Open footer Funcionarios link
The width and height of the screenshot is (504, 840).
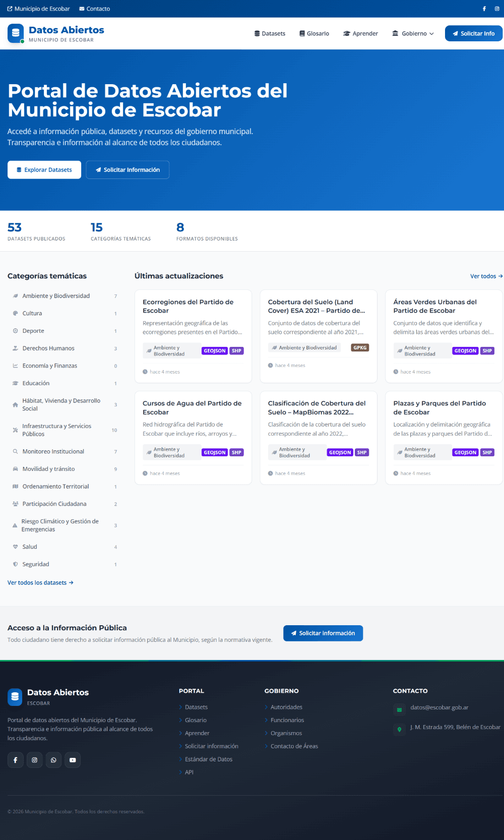tap(287, 720)
